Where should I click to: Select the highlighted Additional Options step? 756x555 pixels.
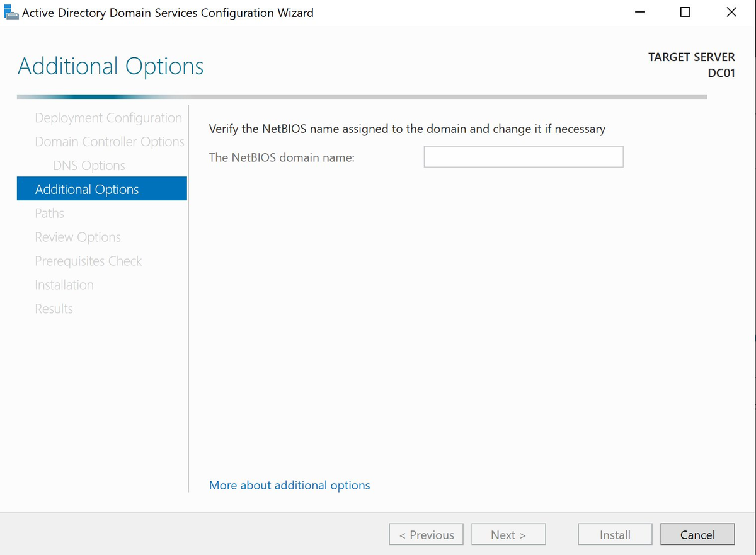[x=86, y=189]
